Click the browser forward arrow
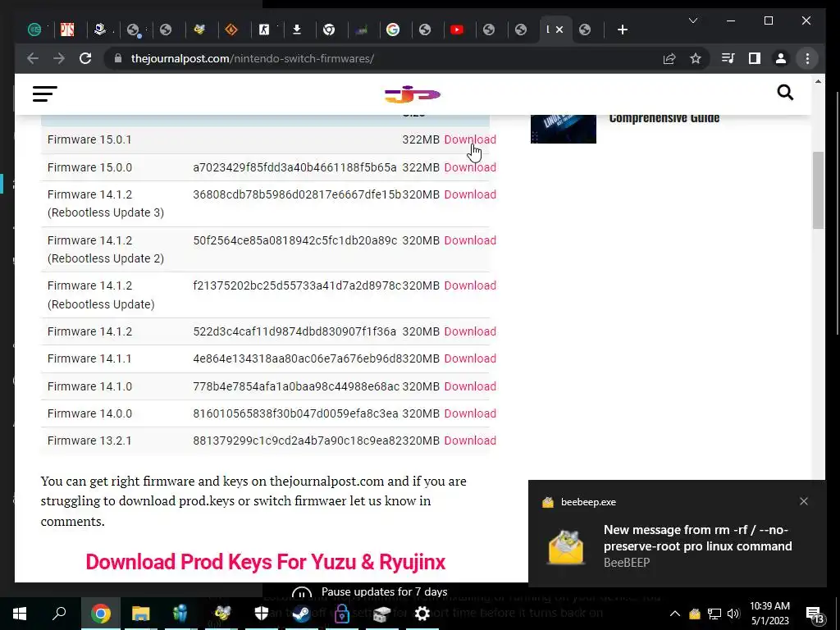The width and height of the screenshot is (840, 630). (59, 58)
